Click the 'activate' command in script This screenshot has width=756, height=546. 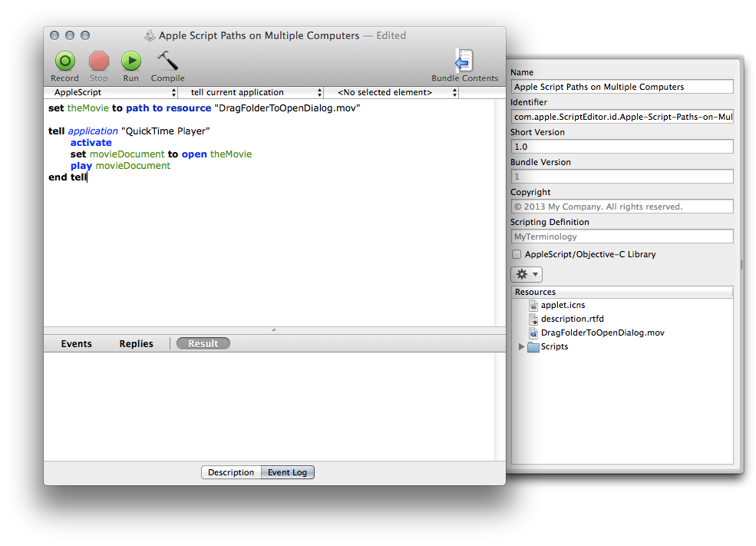[x=91, y=143]
